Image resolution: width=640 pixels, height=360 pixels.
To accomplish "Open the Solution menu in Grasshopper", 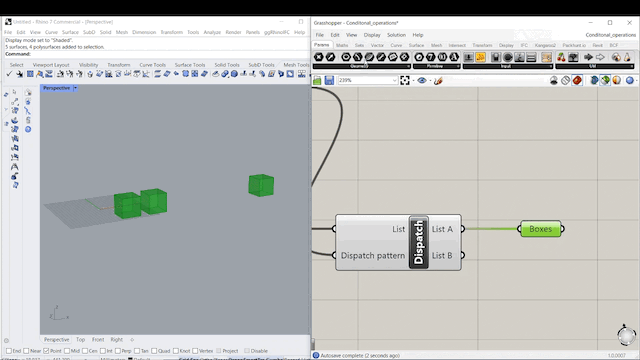I will click(x=396, y=35).
